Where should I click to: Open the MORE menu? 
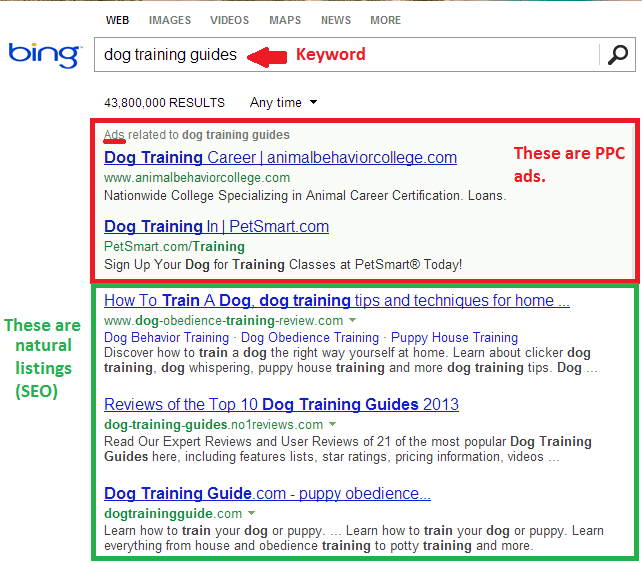(385, 20)
